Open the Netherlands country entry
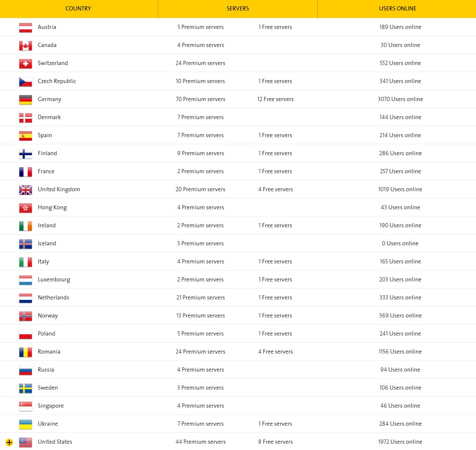This screenshot has width=476, height=450. click(53, 297)
